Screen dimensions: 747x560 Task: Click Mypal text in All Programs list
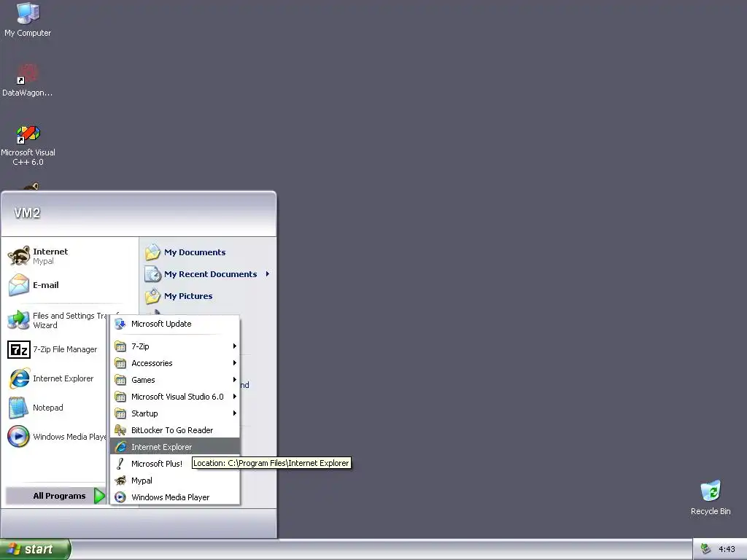click(x=142, y=481)
